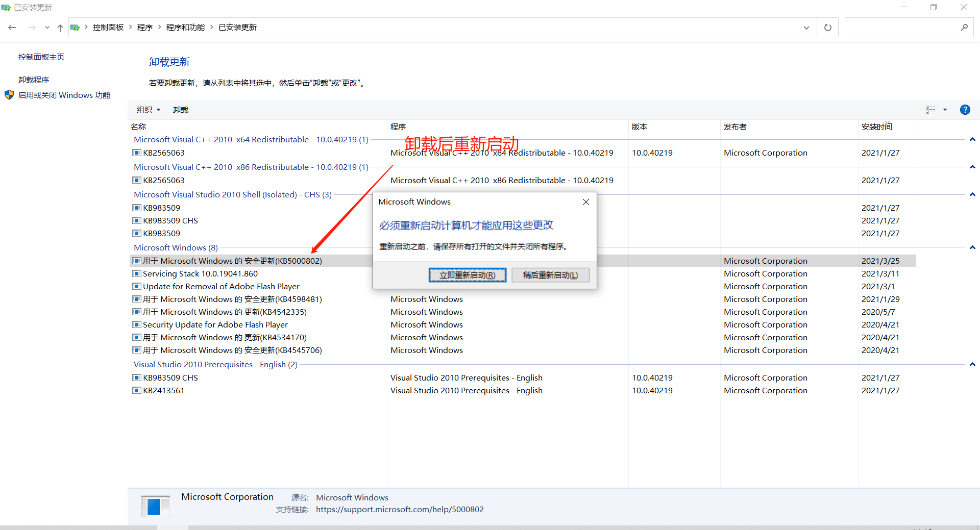Click install date 2021/3/25 cell
The image size is (980, 530).
880,261
